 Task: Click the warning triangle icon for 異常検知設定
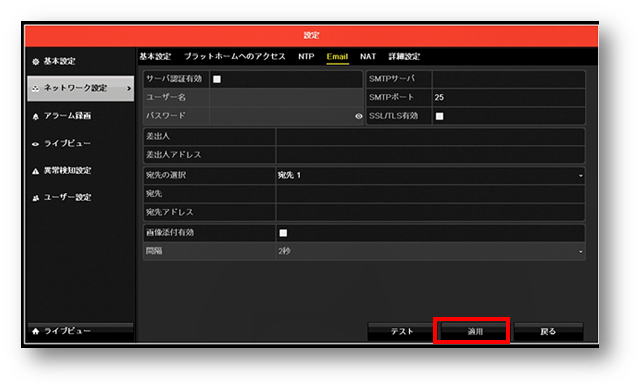point(36,171)
